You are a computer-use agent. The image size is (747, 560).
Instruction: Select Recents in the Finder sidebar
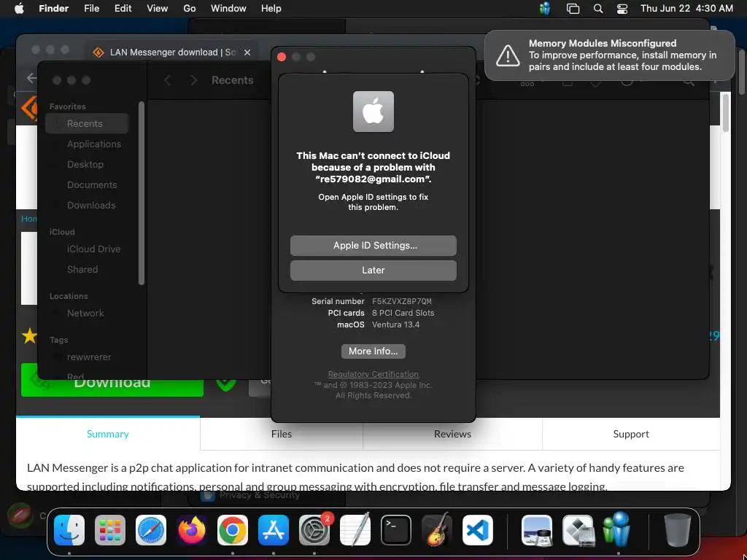pos(88,123)
